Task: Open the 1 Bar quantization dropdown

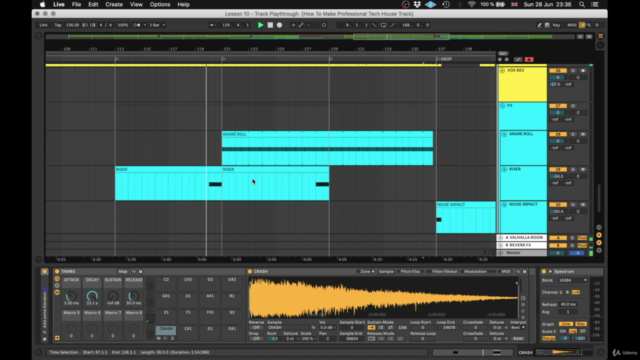Action: click(157, 25)
